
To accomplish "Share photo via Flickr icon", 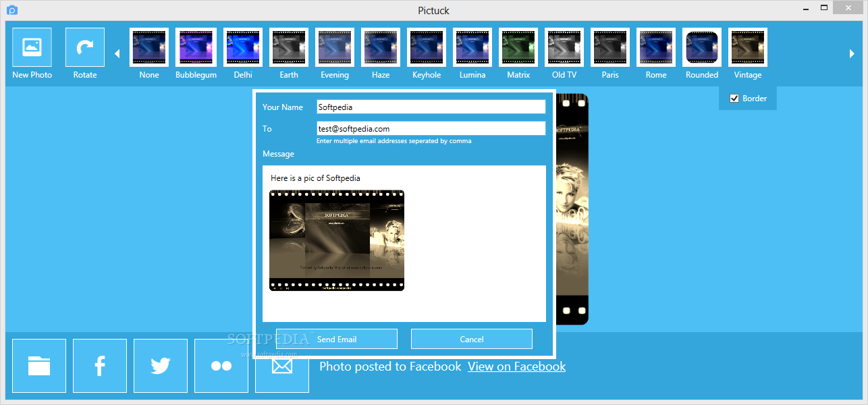I will [221, 366].
